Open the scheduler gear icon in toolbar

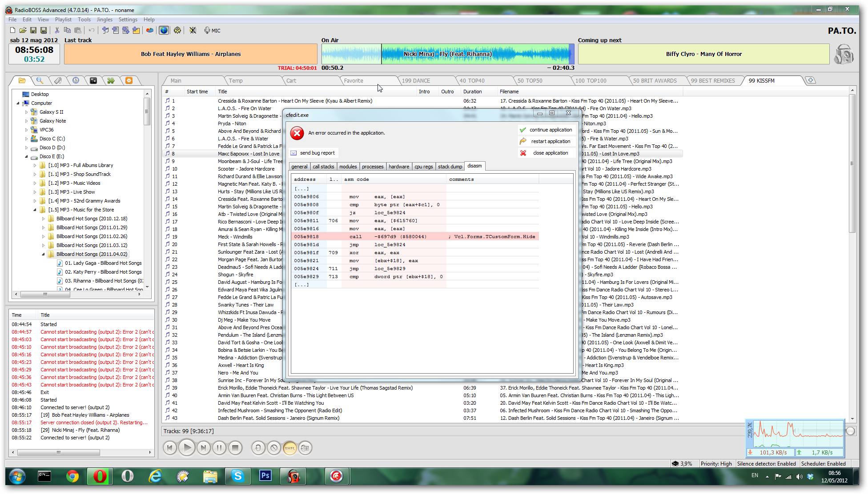pyautogui.click(x=177, y=30)
